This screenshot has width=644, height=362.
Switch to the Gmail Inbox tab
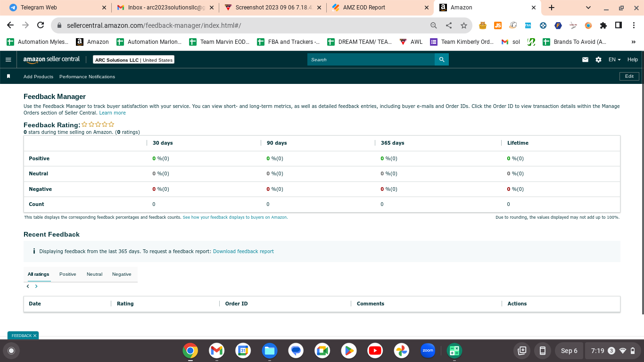coord(166,8)
